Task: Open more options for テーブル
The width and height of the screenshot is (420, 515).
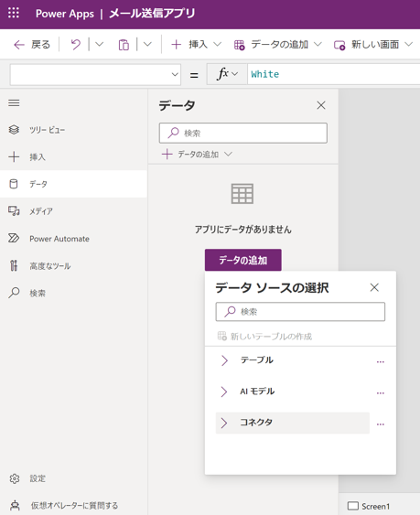Action: (381, 361)
